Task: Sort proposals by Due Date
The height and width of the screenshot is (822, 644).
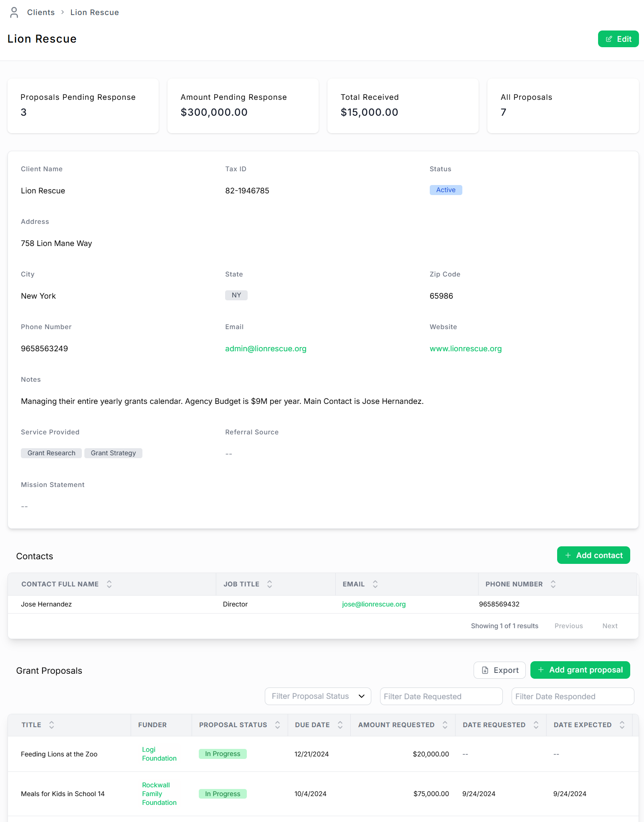Action: [x=340, y=725]
